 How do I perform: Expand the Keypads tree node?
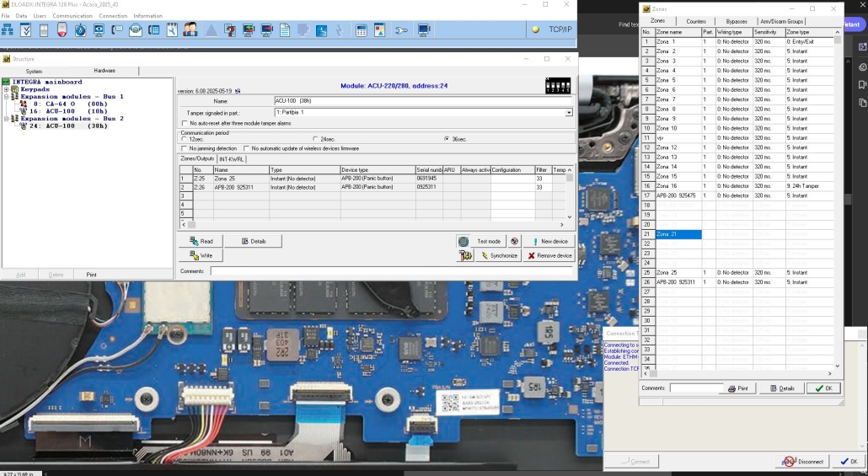(6, 89)
